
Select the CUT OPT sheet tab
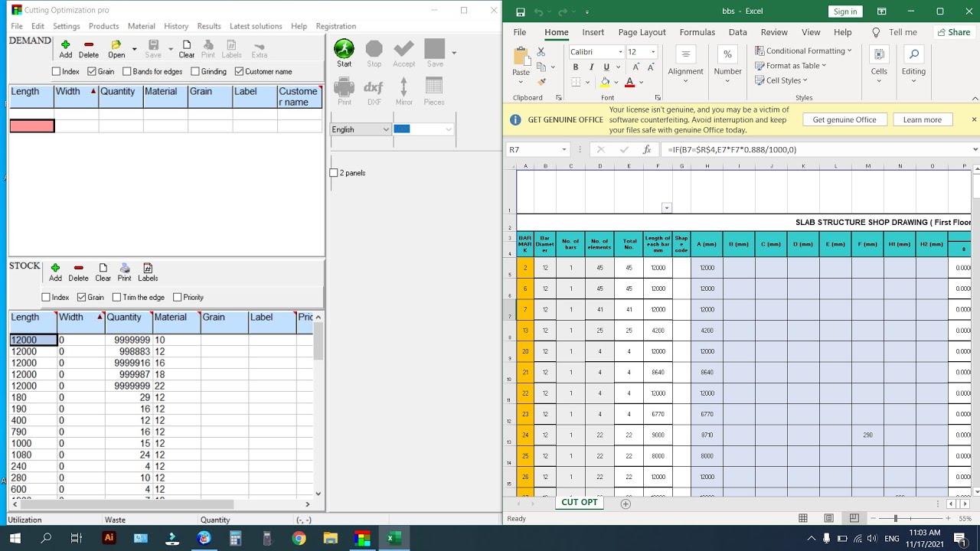coord(580,502)
